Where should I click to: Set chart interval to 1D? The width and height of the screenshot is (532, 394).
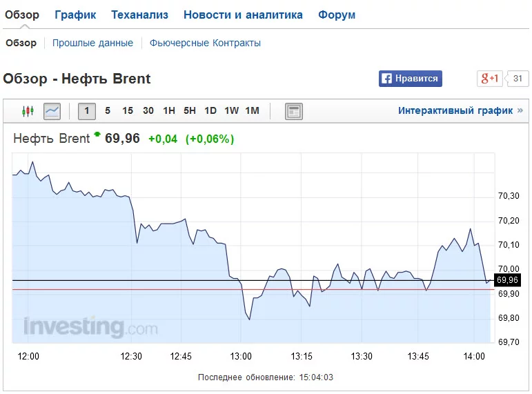[x=210, y=111]
